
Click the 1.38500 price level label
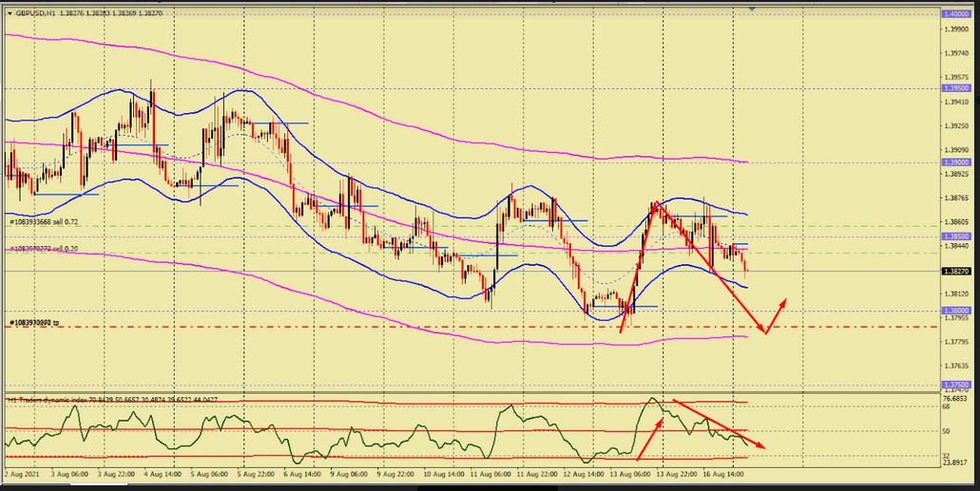tap(954, 236)
